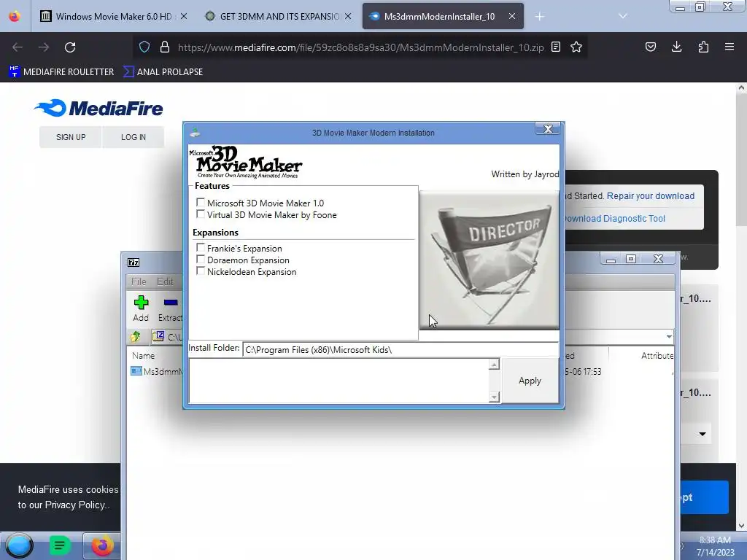
Task: Open the Edit menu in 7-Zip
Action: click(x=165, y=281)
